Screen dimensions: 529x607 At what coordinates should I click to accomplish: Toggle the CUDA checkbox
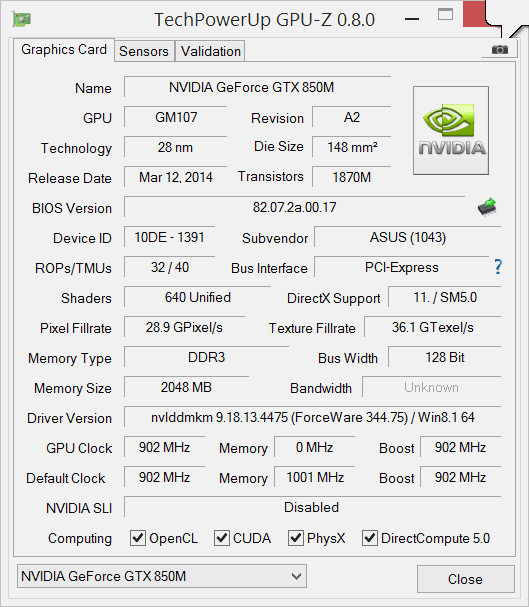[x=222, y=538]
